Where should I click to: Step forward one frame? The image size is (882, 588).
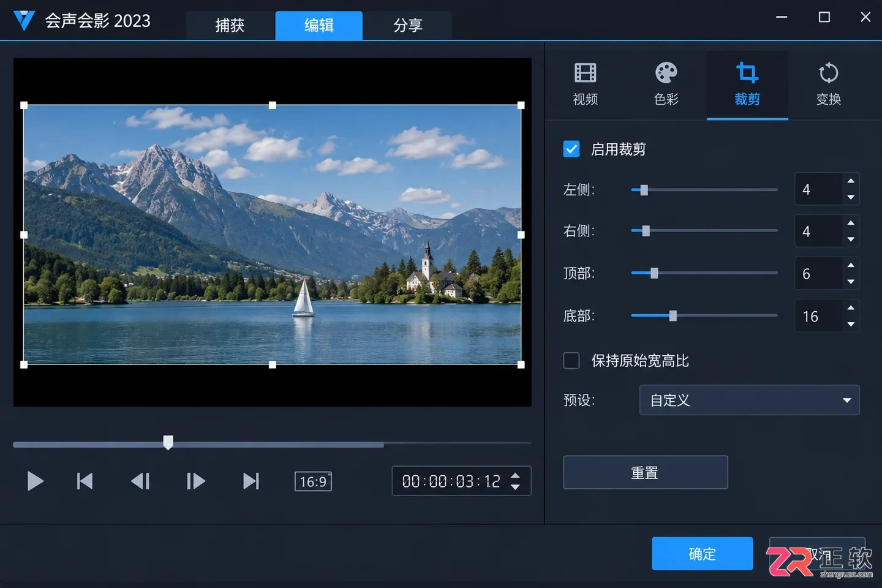(195, 481)
